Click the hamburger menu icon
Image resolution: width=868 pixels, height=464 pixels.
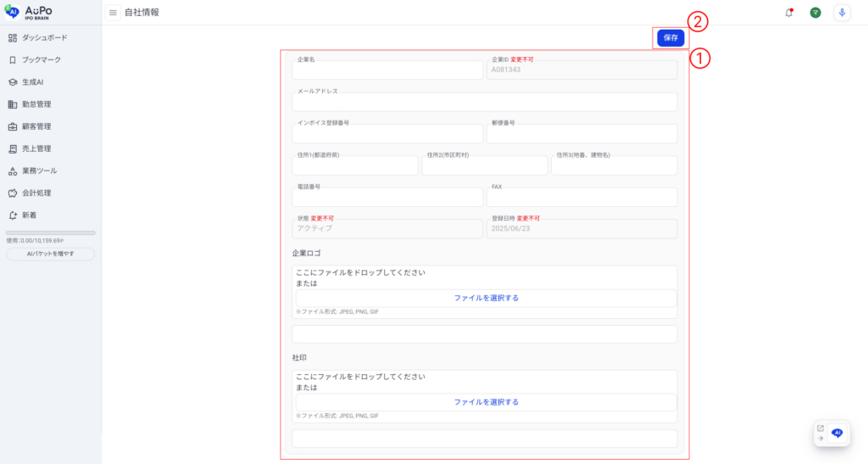point(113,13)
